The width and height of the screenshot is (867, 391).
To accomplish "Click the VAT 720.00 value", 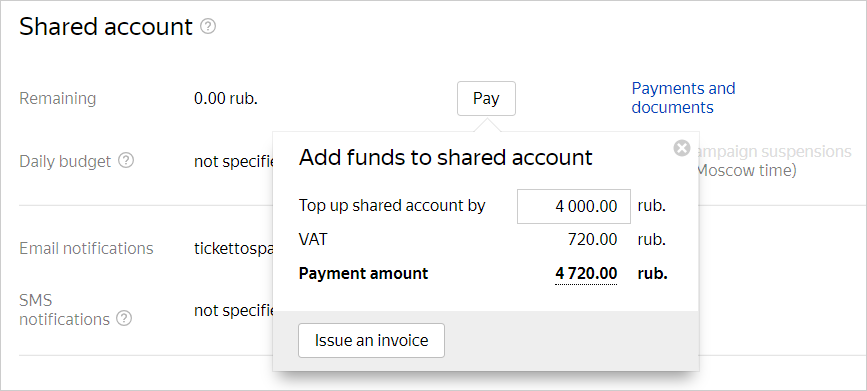I will (592, 239).
